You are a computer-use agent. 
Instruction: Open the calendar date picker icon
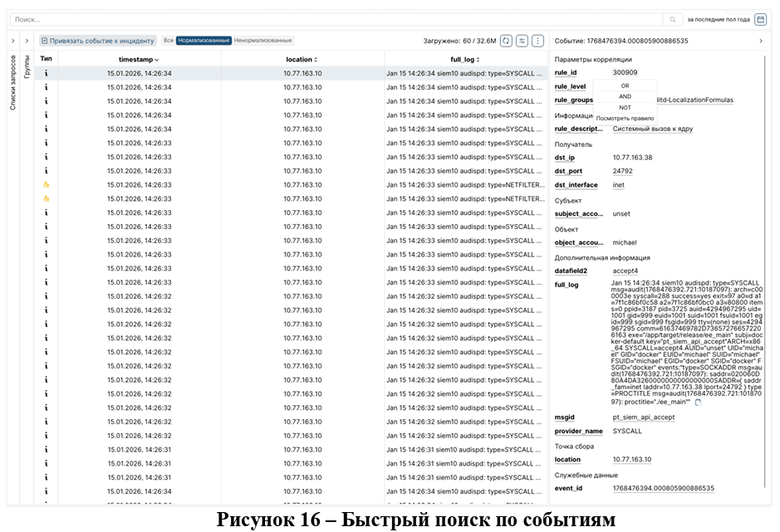(761, 19)
